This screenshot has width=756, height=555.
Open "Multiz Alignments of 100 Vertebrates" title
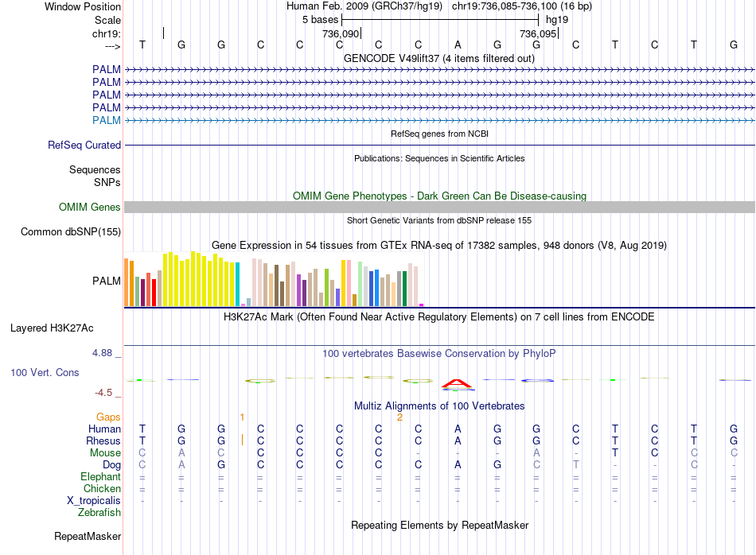point(439,406)
